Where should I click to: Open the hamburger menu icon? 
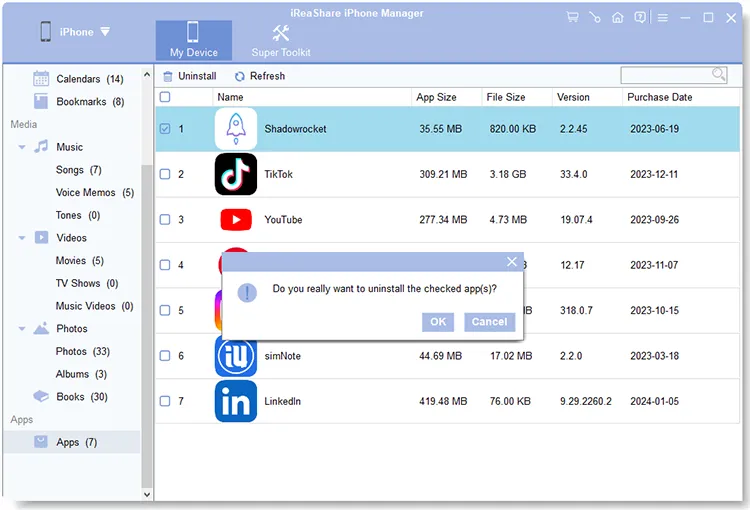662,18
